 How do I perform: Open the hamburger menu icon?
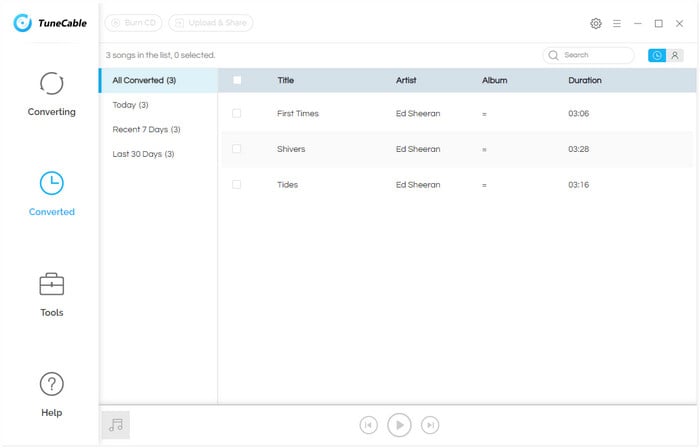point(617,23)
